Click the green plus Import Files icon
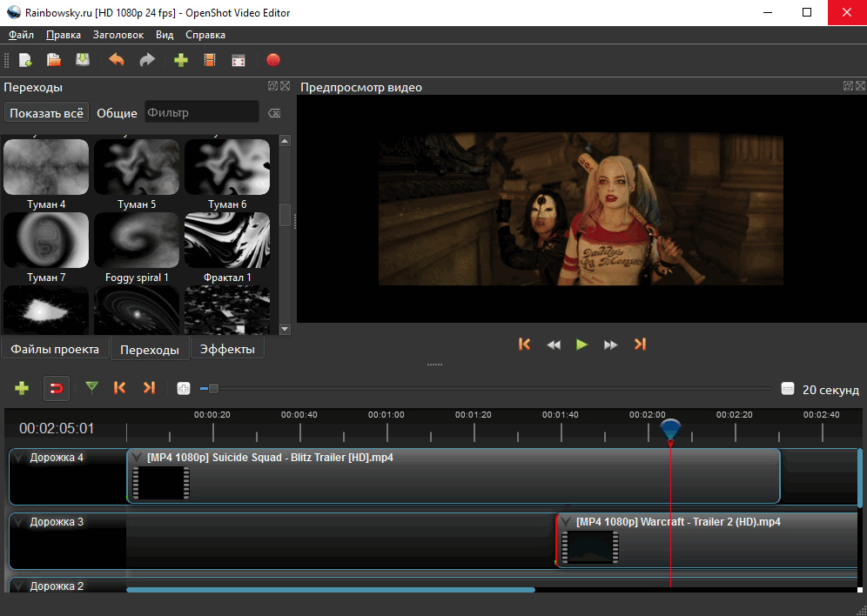This screenshot has width=867, height=616. click(180, 60)
